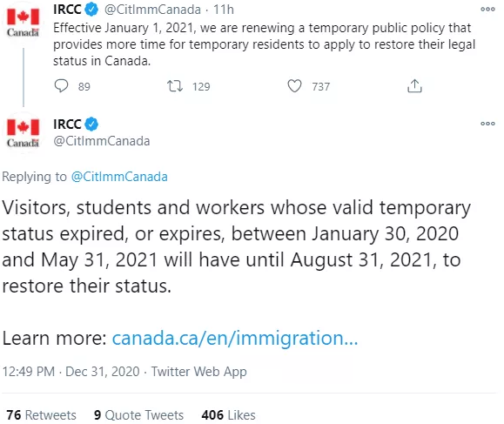Open the more options menu on the reply tweet

487,124
